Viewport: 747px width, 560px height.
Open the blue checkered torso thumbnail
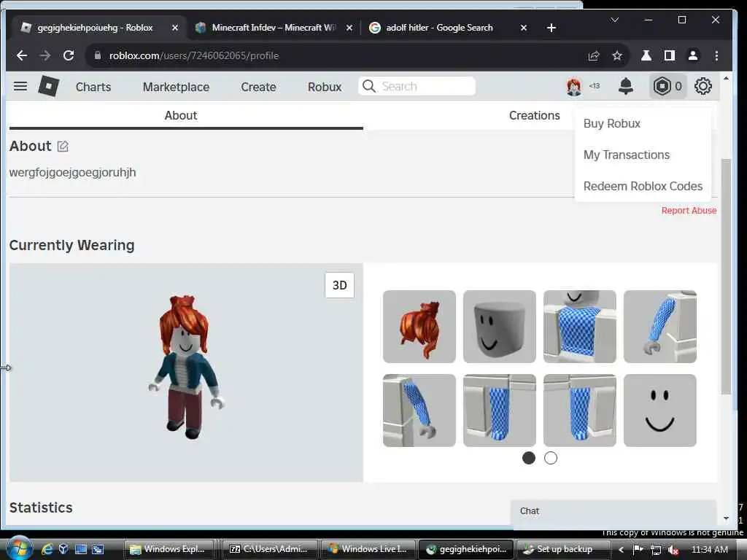(580, 327)
